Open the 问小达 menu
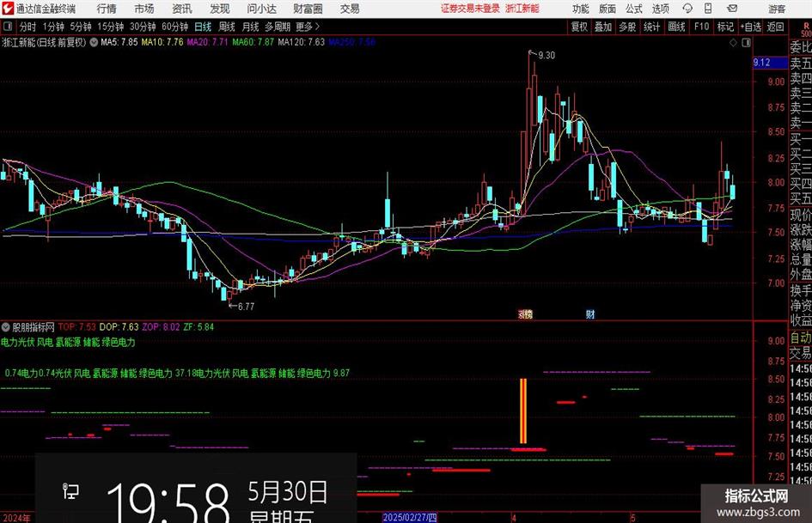The height and width of the screenshot is (523, 812). point(261,9)
